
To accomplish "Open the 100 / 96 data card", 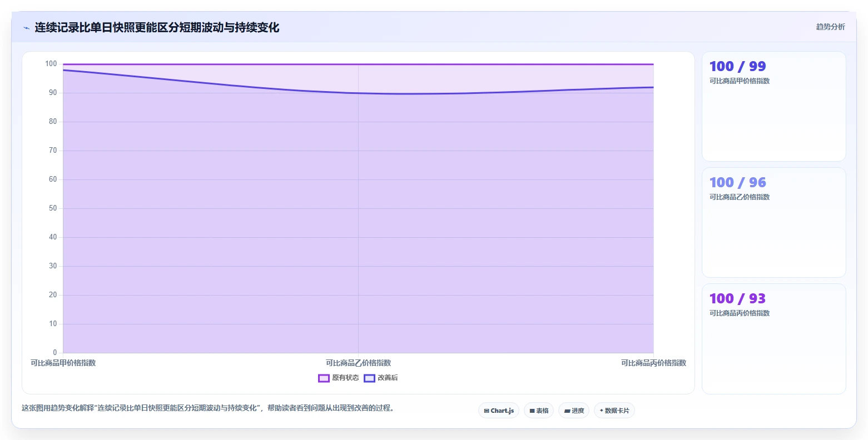I will (x=773, y=223).
